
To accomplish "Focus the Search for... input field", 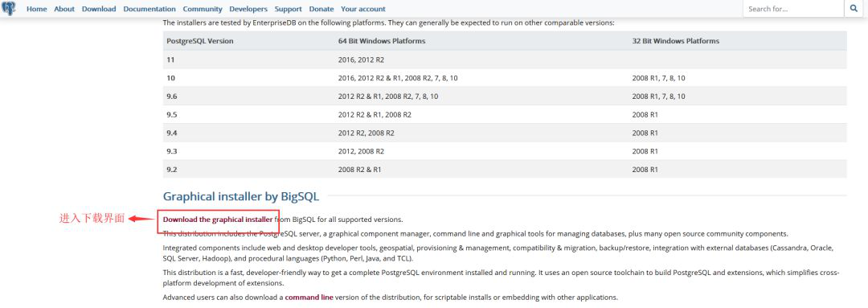I will click(793, 8).
